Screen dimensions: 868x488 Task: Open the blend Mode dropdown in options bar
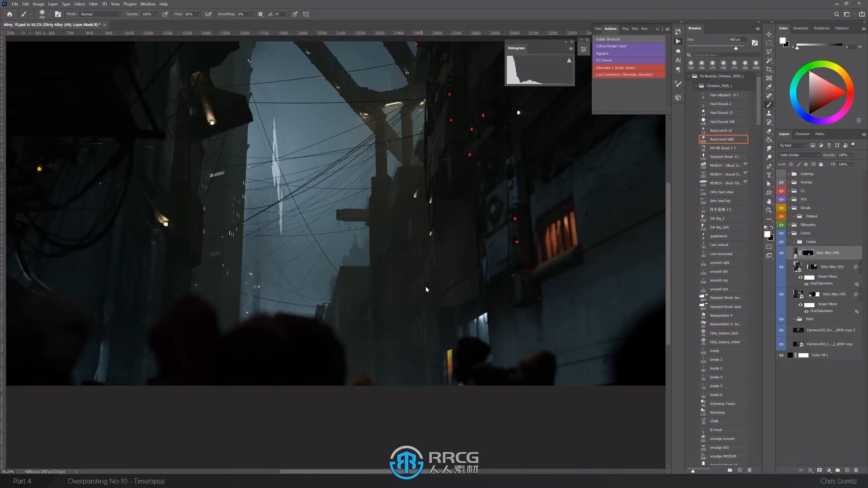click(x=100, y=14)
